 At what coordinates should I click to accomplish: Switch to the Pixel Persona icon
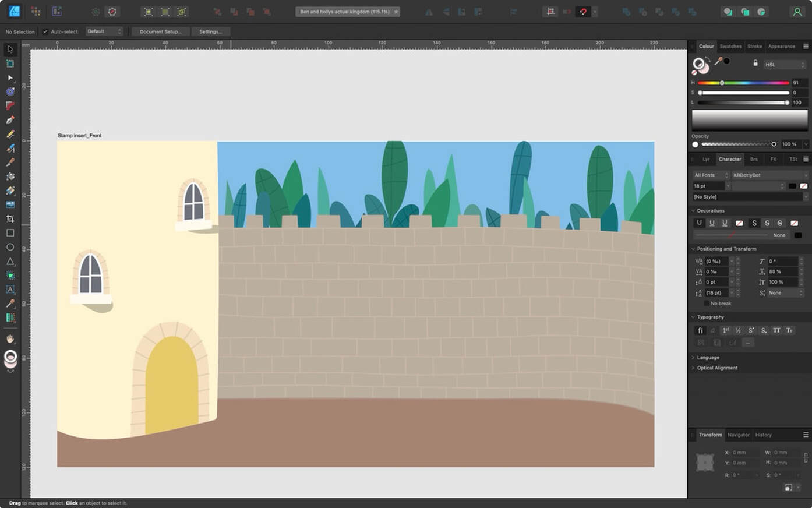(36, 11)
